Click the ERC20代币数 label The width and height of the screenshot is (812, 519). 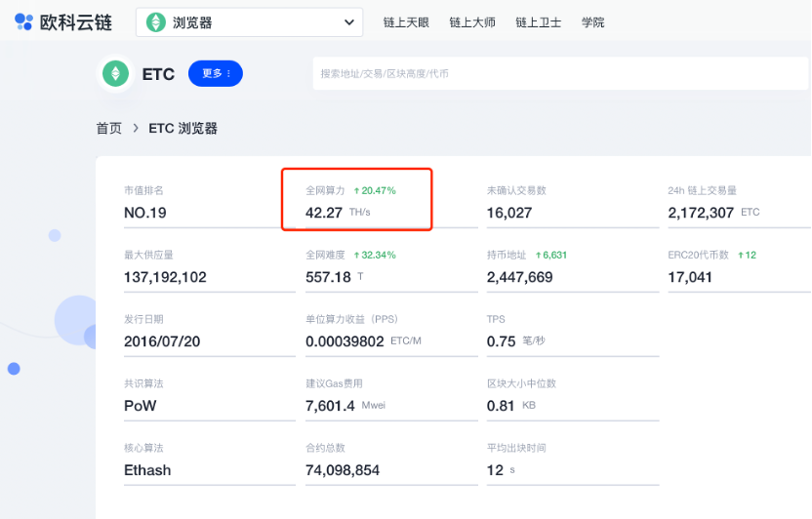point(698,255)
